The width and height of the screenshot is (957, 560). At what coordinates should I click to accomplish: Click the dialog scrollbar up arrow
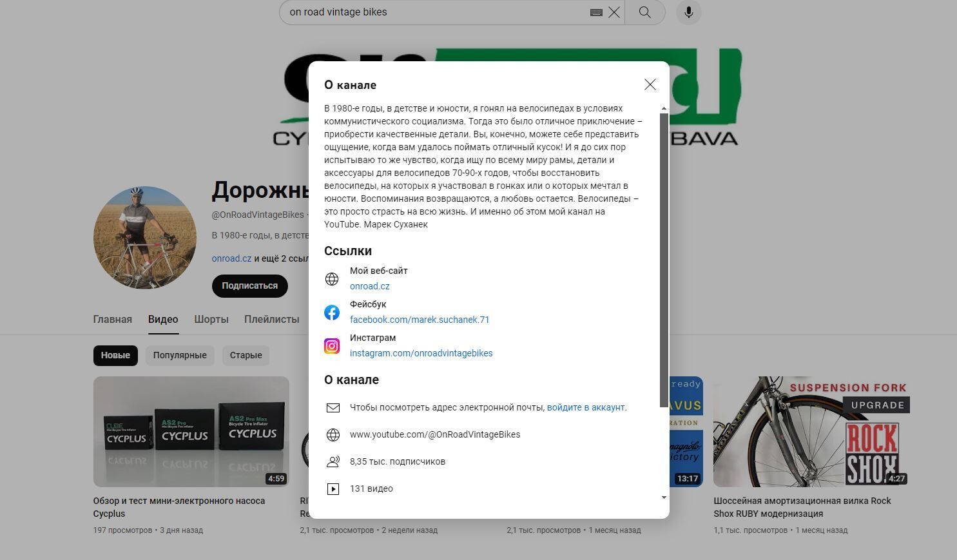(664, 108)
